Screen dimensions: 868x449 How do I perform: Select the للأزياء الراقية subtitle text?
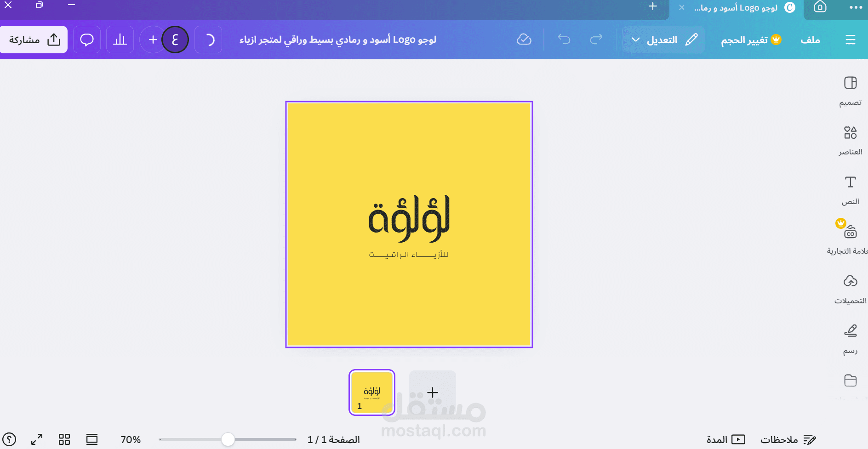pyautogui.click(x=409, y=255)
